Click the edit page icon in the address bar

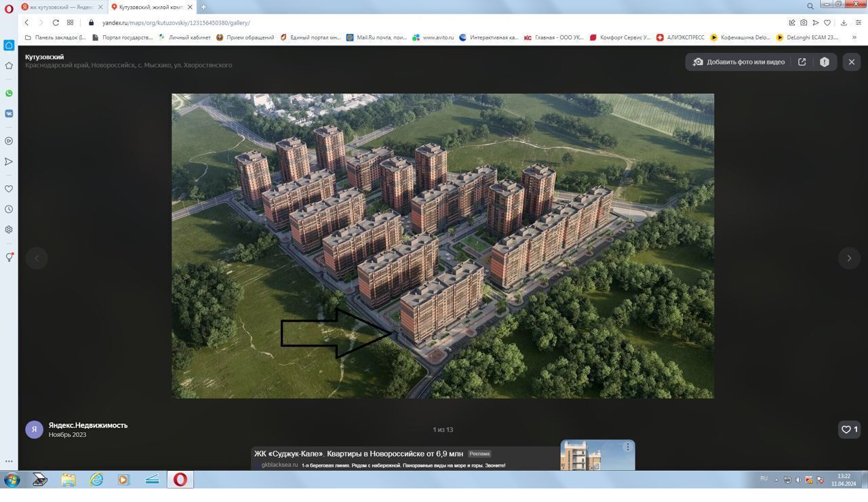(x=791, y=22)
